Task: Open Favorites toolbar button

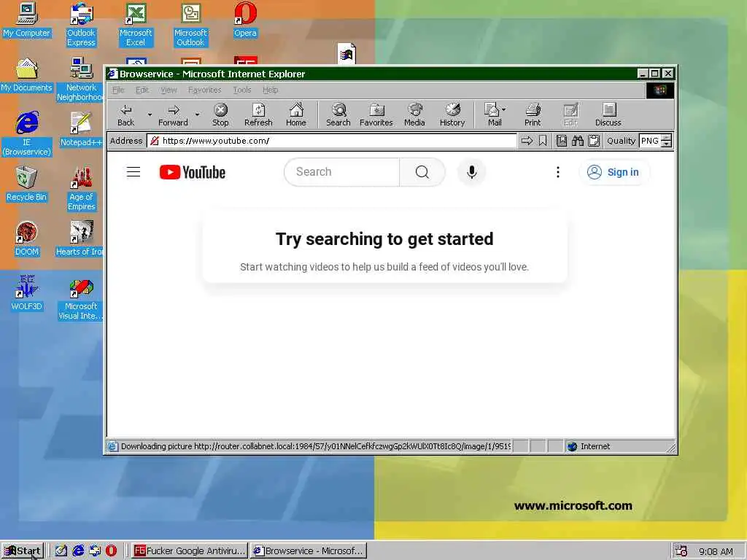Action: 376,114
